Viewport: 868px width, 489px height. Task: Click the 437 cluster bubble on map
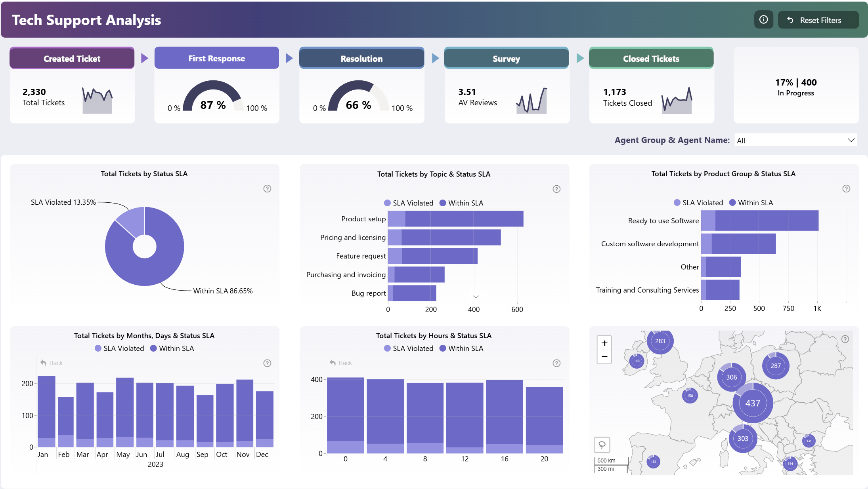[753, 403]
